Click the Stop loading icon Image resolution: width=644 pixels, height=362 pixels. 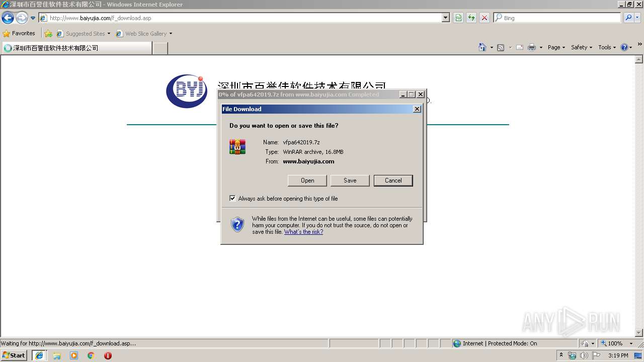485,18
